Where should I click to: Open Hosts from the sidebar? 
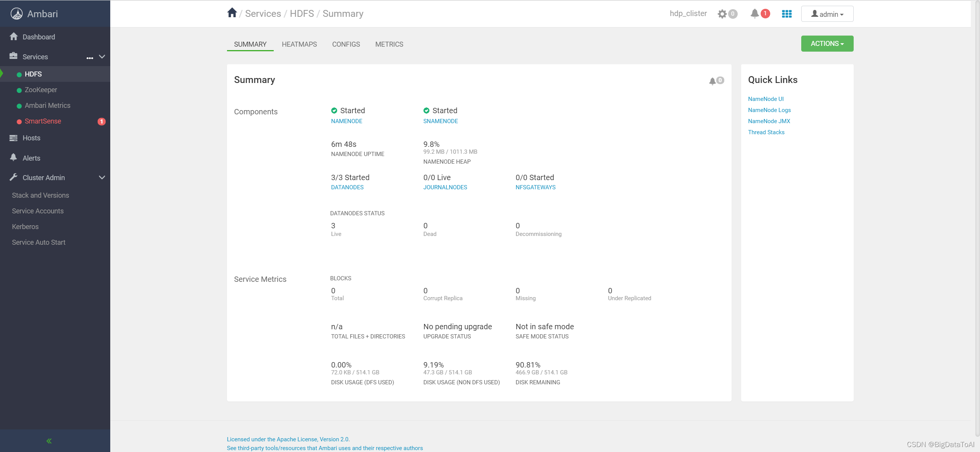click(x=31, y=138)
